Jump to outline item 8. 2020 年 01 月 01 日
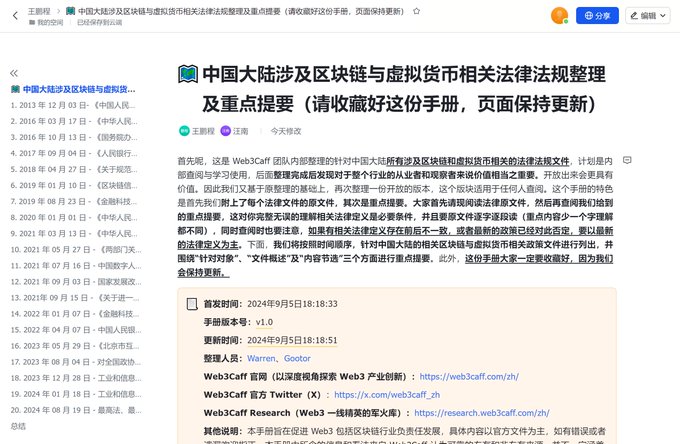680x444 pixels. tap(74, 218)
